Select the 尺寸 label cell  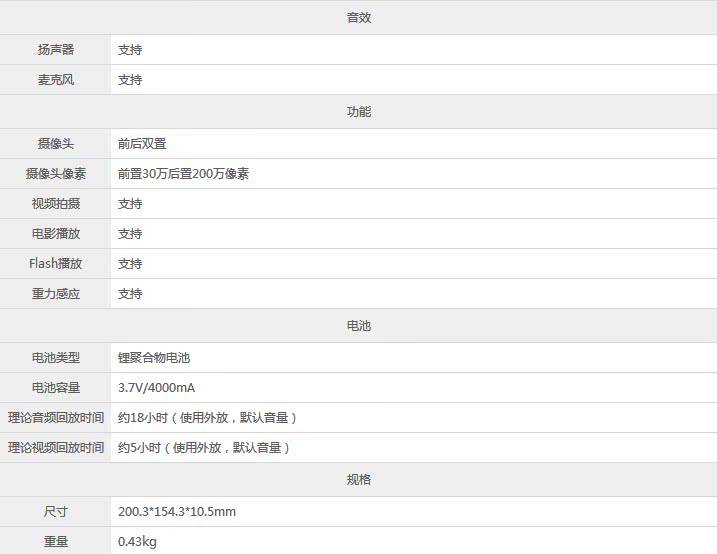point(55,511)
